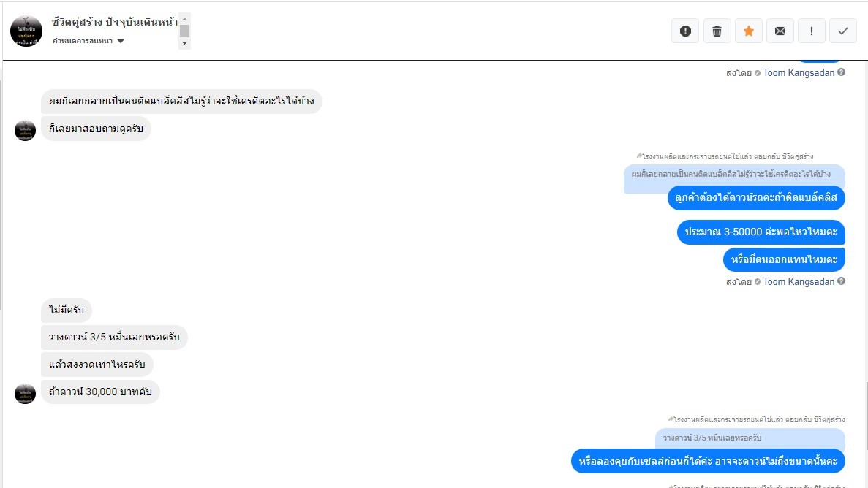Toggle the orange star follow-up flag

[x=748, y=31]
